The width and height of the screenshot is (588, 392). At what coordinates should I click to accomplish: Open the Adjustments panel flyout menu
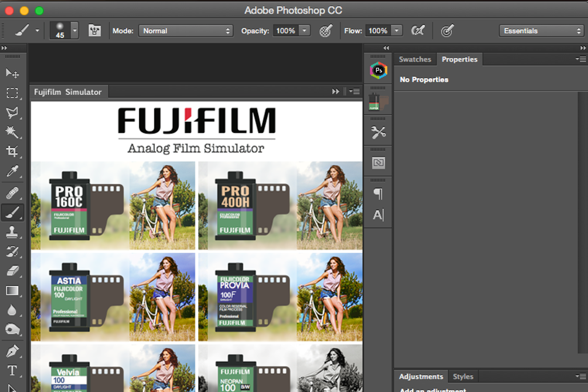coord(580,376)
